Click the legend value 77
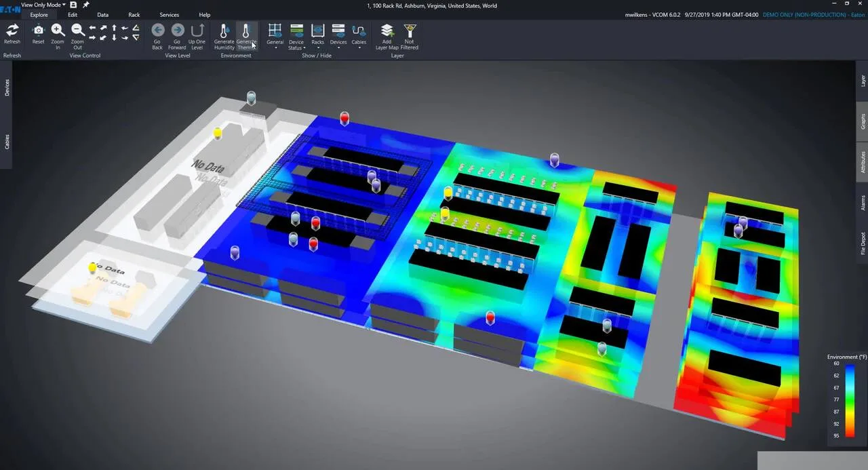The image size is (868, 470). (836, 399)
